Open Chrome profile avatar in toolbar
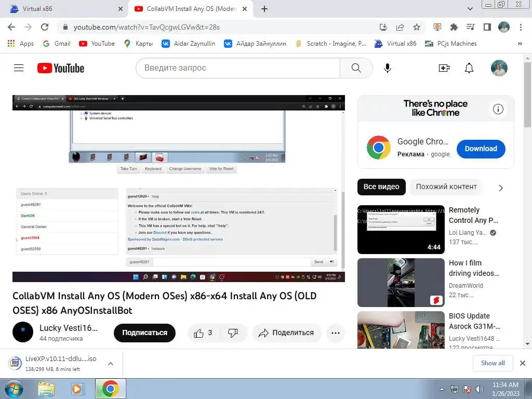Screen dimensions: 532x399 [504, 27]
